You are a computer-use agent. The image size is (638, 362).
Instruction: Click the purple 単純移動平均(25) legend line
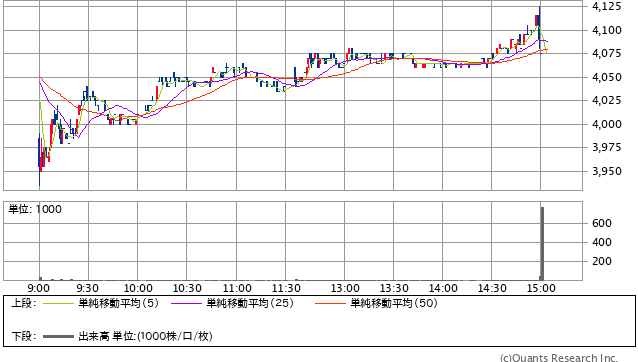(x=186, y=303)
